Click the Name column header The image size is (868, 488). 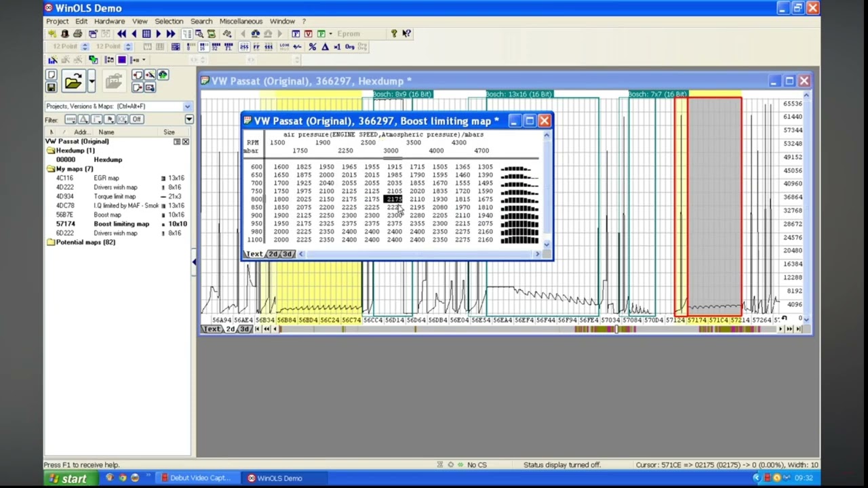tap(126, 132)
